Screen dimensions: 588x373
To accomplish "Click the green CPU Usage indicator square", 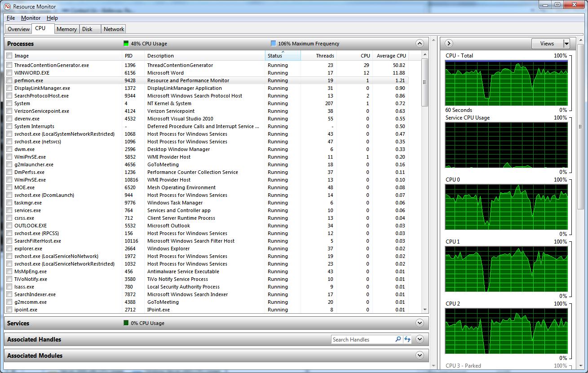I will (x=126, y=44).
